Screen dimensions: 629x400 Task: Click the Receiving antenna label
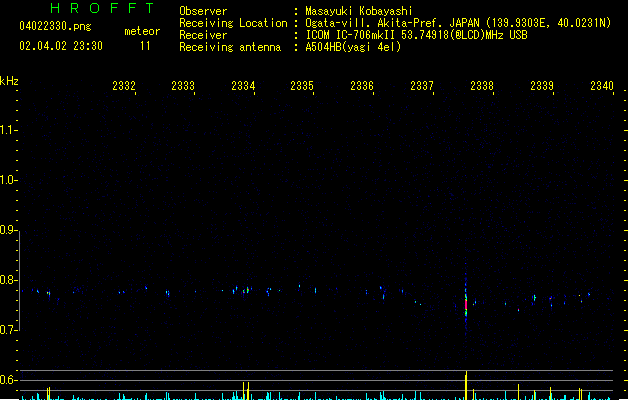pyautogui.click(x=230, y=47)
